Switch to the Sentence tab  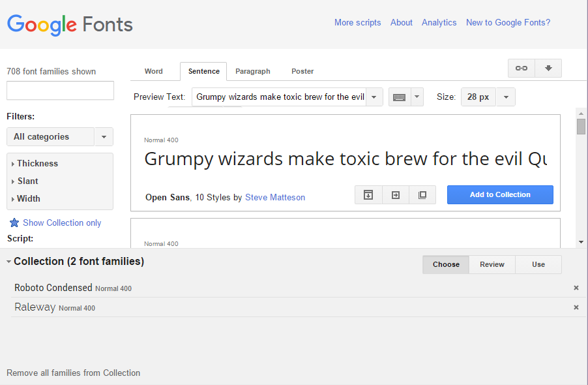(x=203, y=71)
